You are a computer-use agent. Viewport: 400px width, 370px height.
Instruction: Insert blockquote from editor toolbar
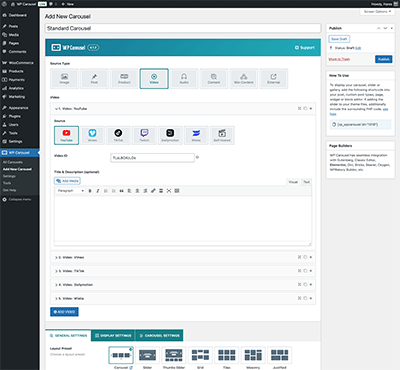click(121, 191)
